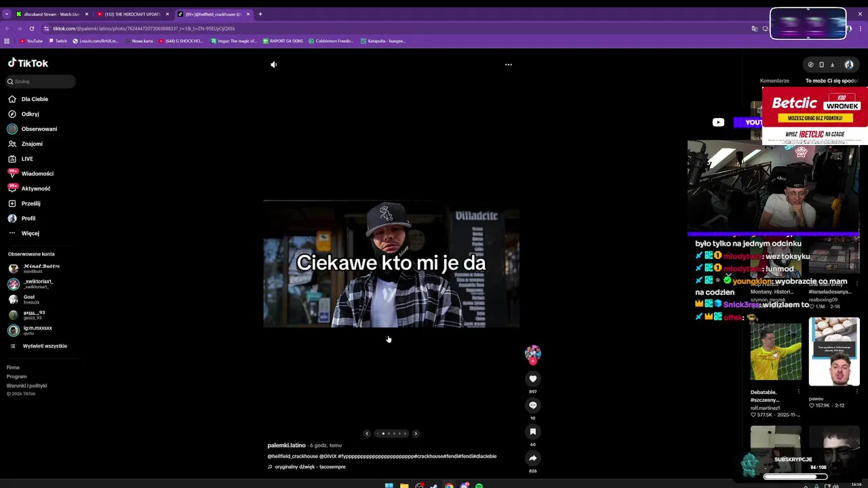Viewport: 868px width, 488px height.
Task: Open Windows Start menu
Action: point(389,485)
